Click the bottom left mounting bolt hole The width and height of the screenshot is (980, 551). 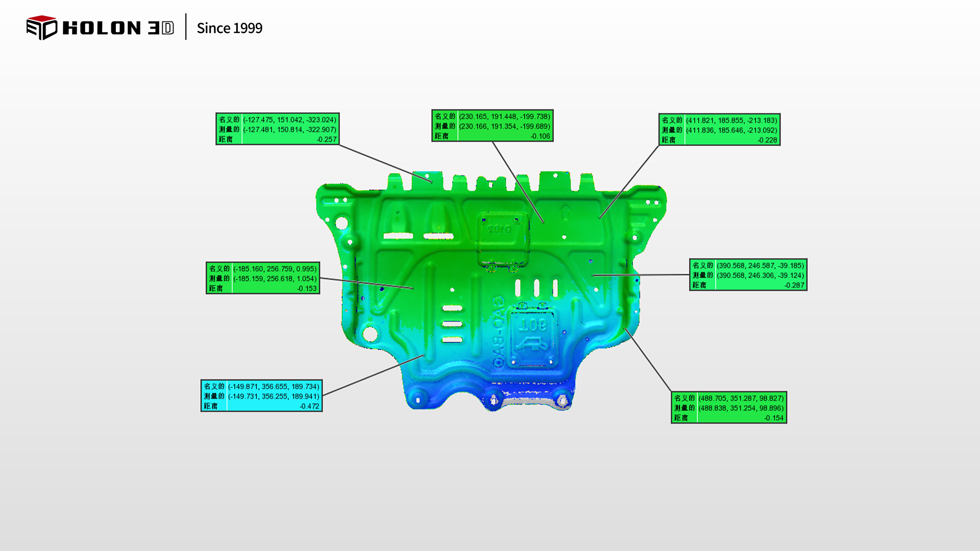tap(419, 400)
